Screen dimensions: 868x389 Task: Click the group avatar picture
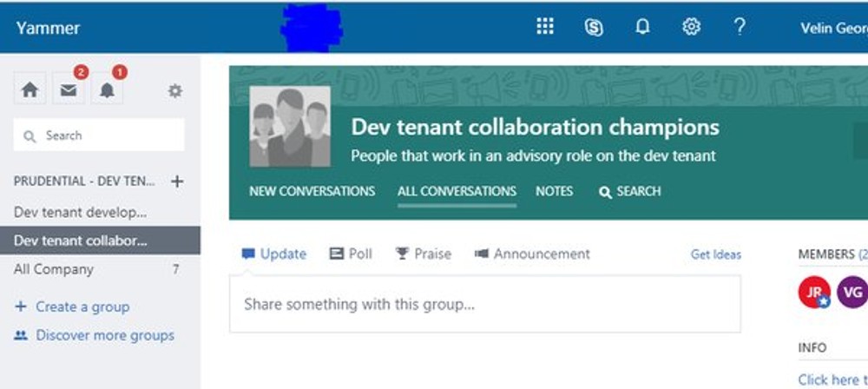290,127
